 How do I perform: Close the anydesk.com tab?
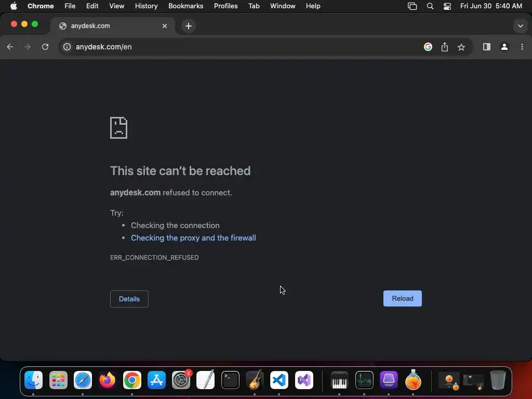point(165,26)
